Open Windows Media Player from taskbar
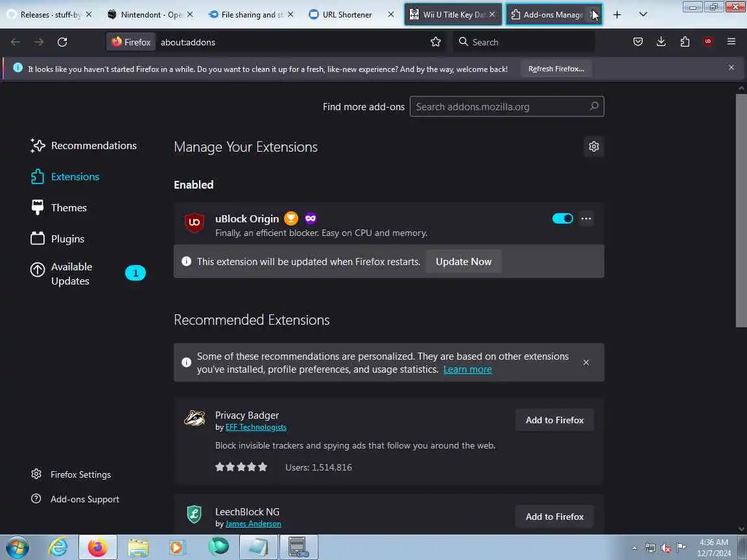Image resolution: width=747 pixels, height=560 pixels. (x=177, y=547)
